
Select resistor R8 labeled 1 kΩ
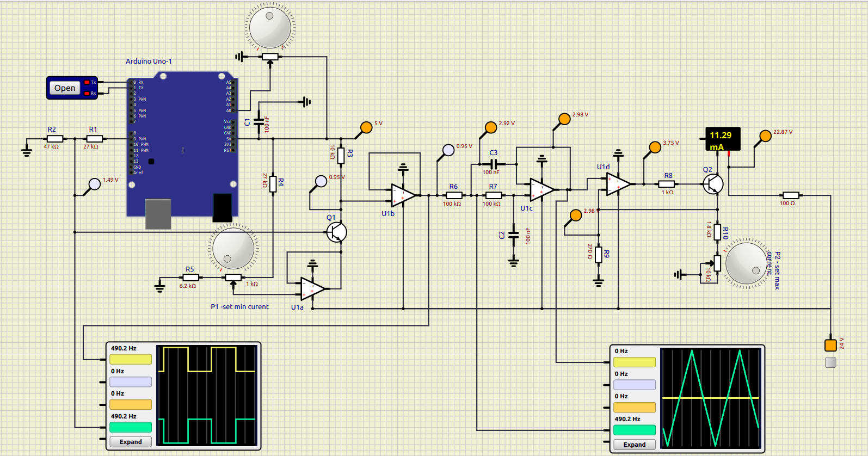(667, 184)
